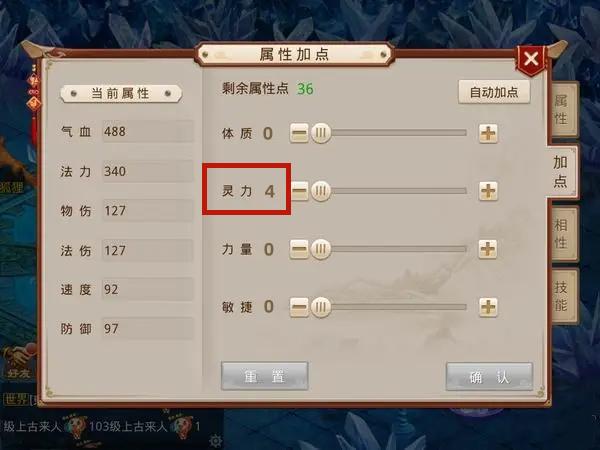
Task: Click the 体质 slider handle
Action: 321,133
